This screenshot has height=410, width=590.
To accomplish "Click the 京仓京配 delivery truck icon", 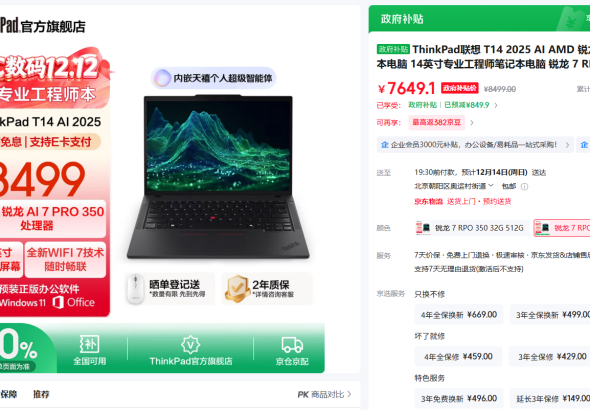I will coord(292,344).
